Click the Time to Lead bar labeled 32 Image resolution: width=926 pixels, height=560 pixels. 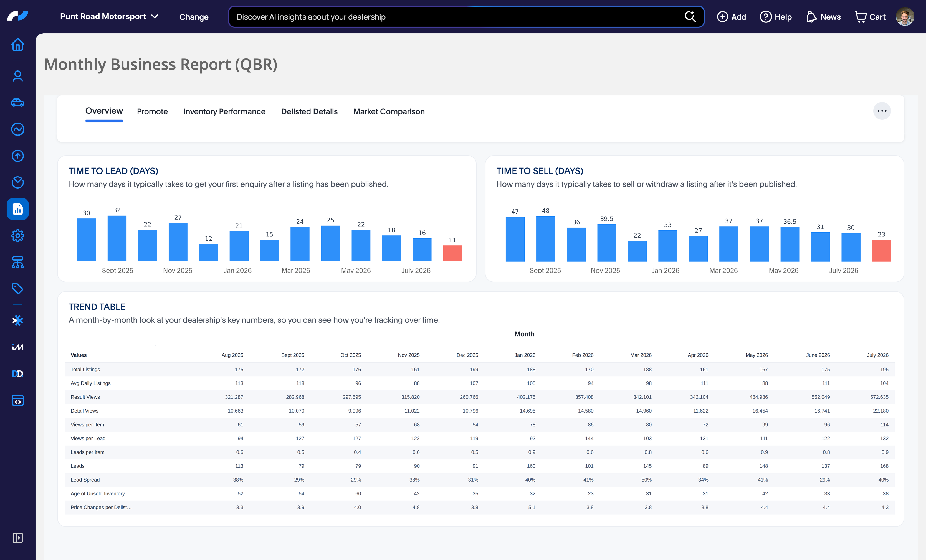117,238
